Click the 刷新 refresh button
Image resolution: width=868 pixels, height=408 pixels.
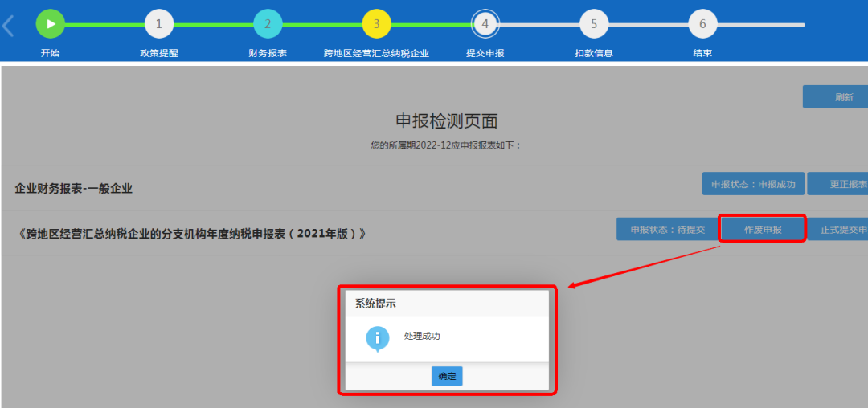coord(836,97)
